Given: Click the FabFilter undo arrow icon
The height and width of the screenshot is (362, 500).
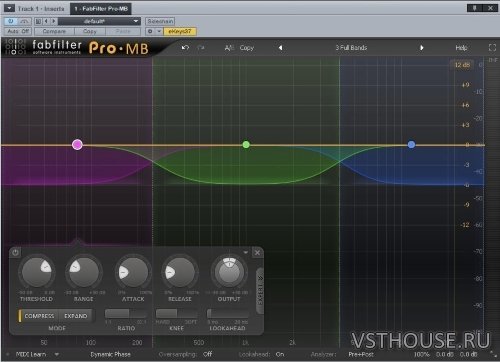Looking at the screenshot, I should click(x=185, y=48).
